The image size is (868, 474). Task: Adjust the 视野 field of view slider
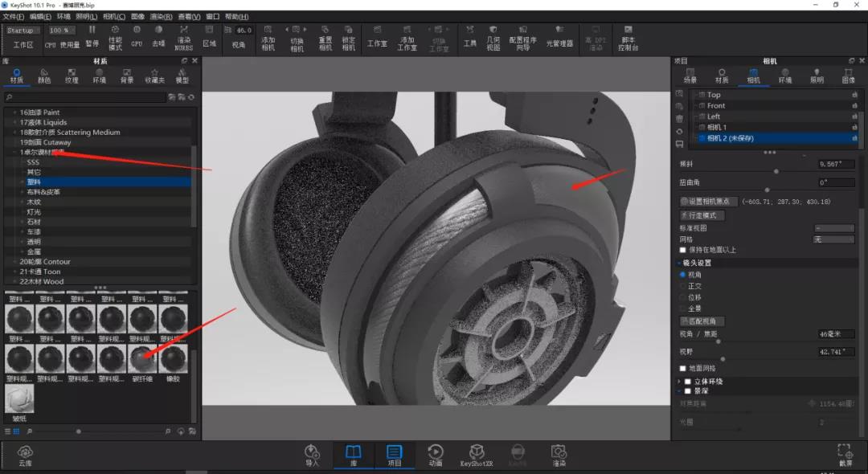click(723, 359)
